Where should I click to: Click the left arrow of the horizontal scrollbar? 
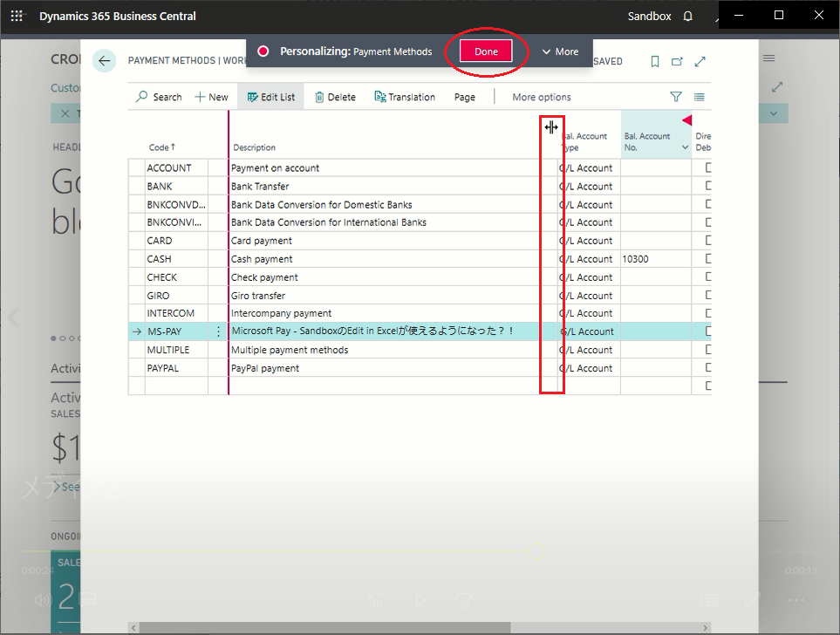point(134,627)
